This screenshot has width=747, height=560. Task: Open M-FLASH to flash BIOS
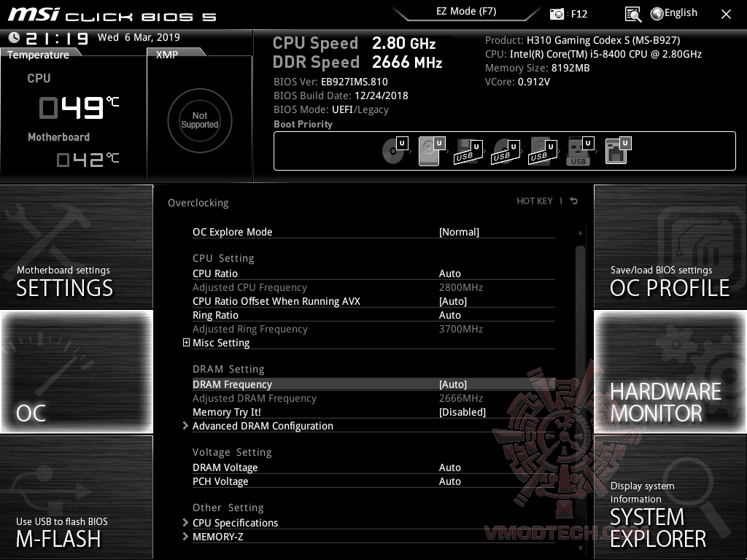click(76, 497)
